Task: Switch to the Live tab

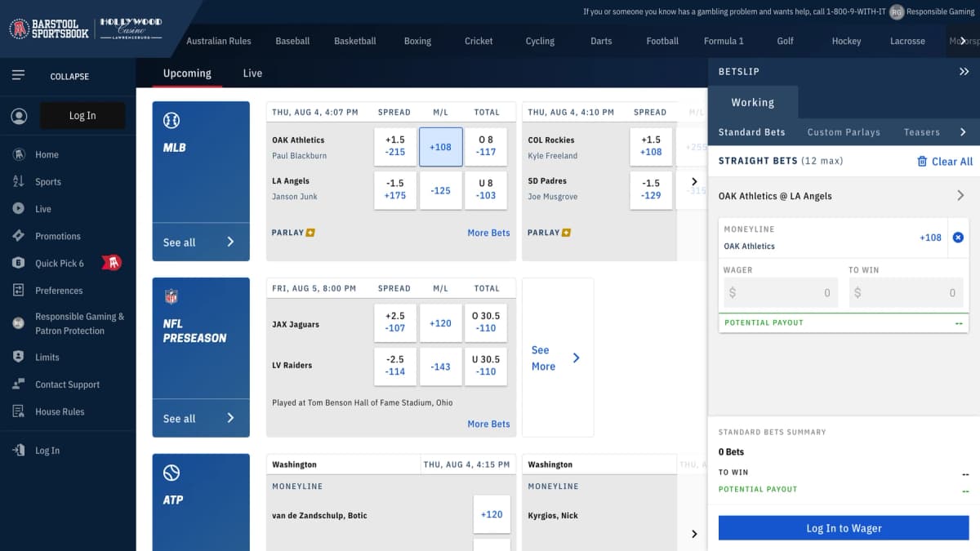Action: click(x=252, y=73)
